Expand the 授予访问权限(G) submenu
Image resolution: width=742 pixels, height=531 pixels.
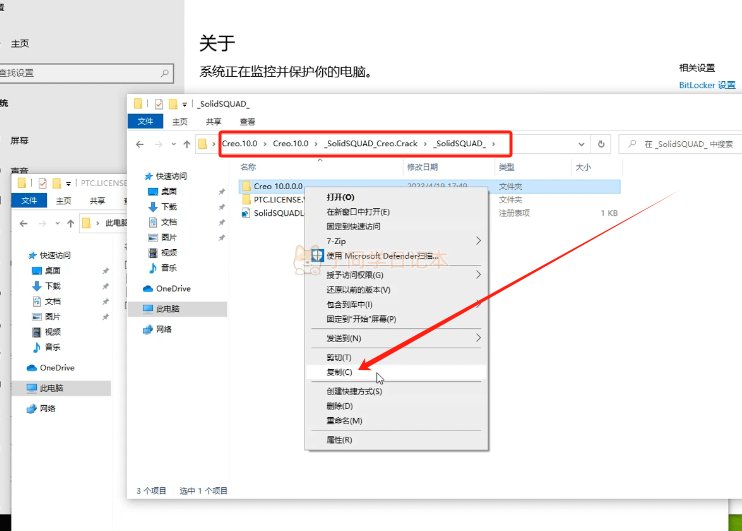(397, 275)
